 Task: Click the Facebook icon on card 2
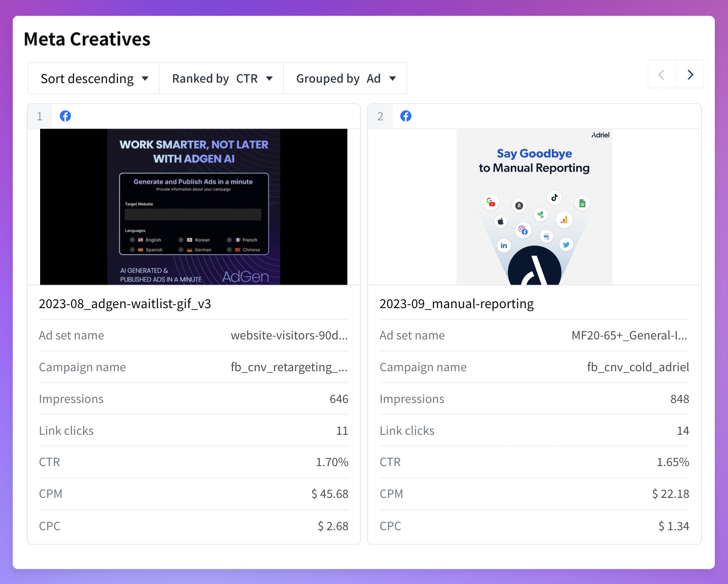tap(406, 116)
